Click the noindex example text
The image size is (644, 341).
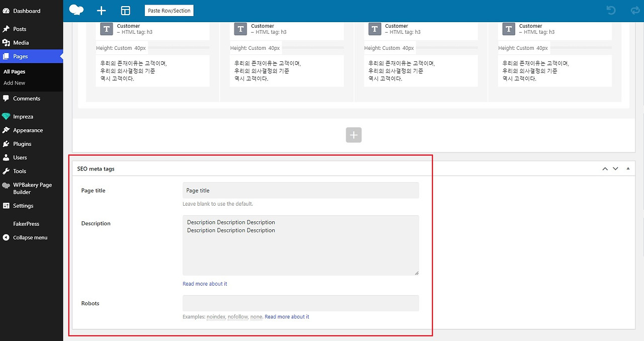(216, 317)
